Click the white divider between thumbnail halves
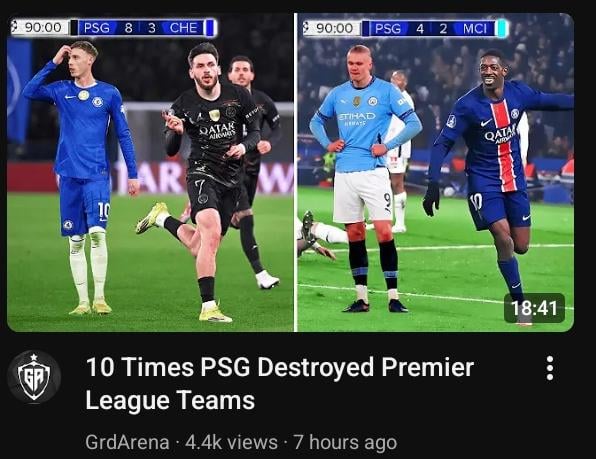The width and height of the screenshot is (596, 459). tap(295, 172)
